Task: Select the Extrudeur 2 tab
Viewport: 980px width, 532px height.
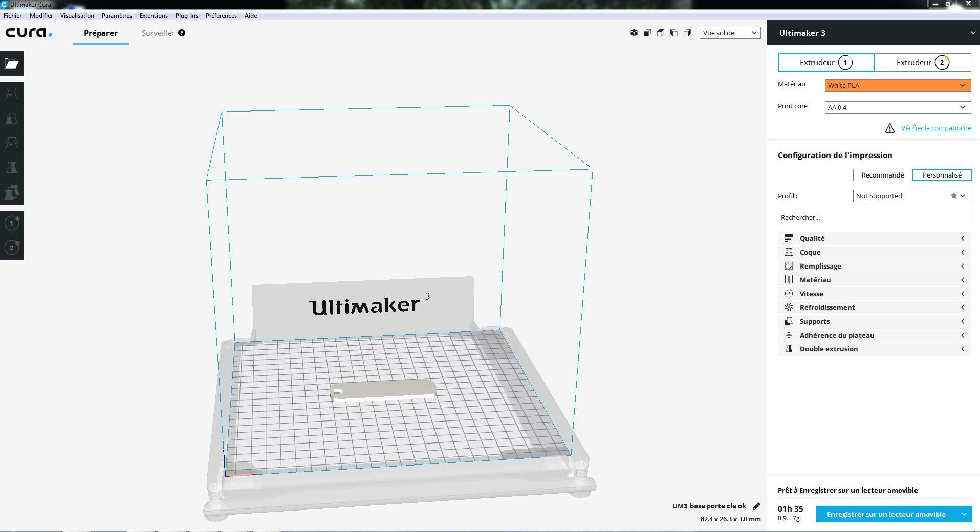Action: pos(923,62)
